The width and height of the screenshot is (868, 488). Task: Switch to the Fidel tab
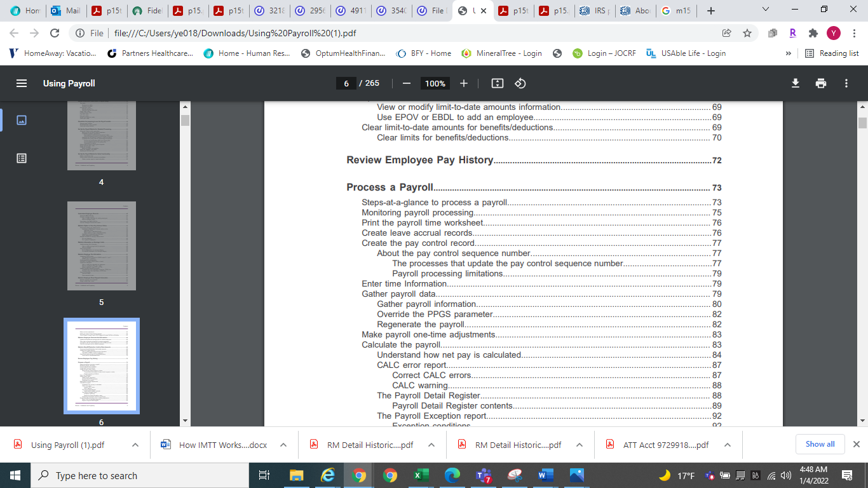147,11
